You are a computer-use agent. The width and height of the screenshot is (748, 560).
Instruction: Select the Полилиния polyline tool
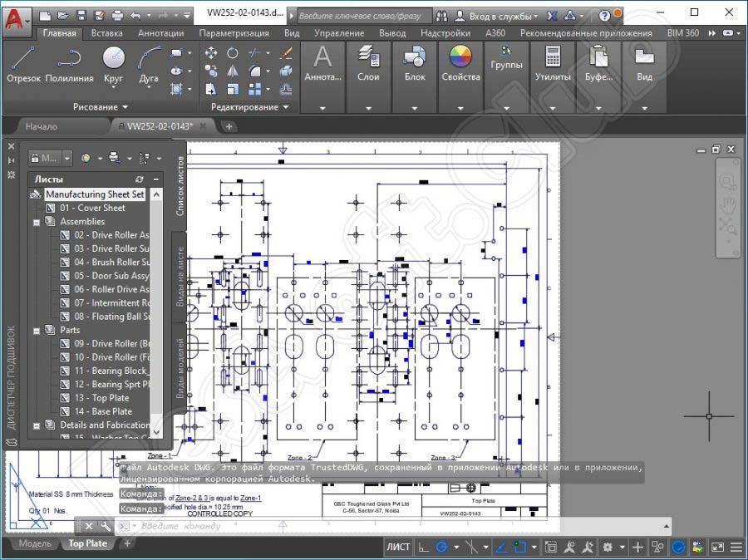pyautogui.click(x=69, y=65)
